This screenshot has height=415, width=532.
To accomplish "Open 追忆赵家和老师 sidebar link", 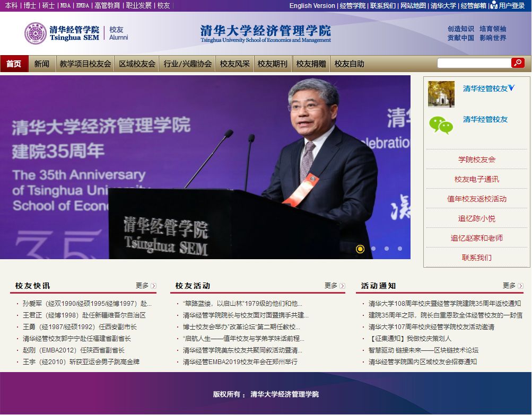I will click(477, 238).
